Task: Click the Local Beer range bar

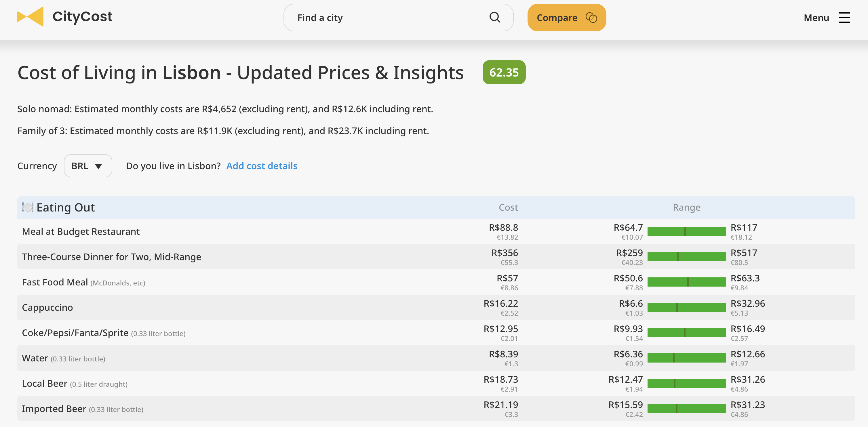Action: [686, 383]
